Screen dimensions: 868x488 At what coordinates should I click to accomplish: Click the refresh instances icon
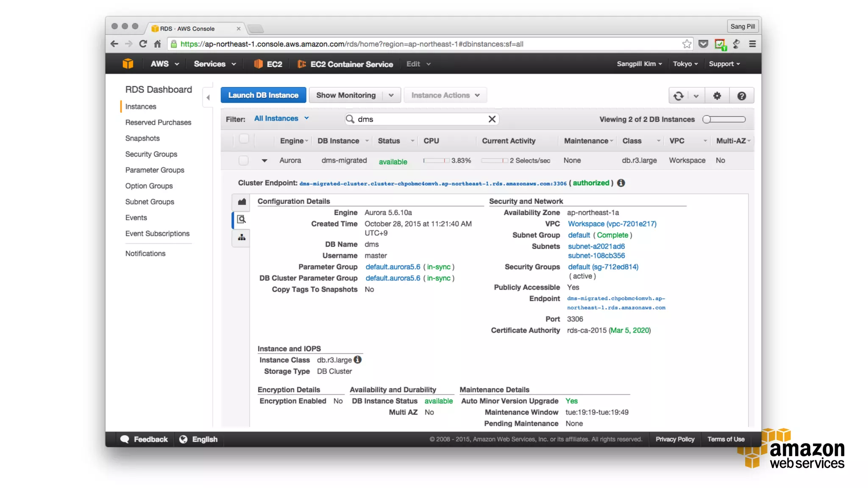[678, 96]
